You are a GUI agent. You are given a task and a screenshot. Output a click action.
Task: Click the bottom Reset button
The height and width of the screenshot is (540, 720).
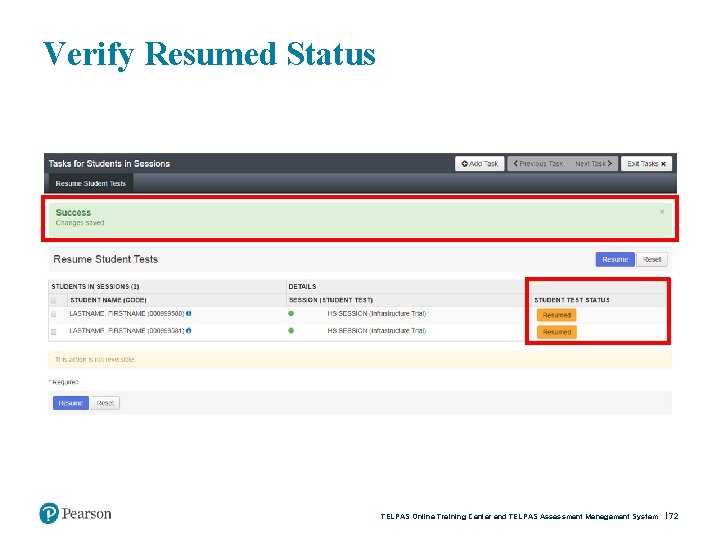(x=105, y=403)
